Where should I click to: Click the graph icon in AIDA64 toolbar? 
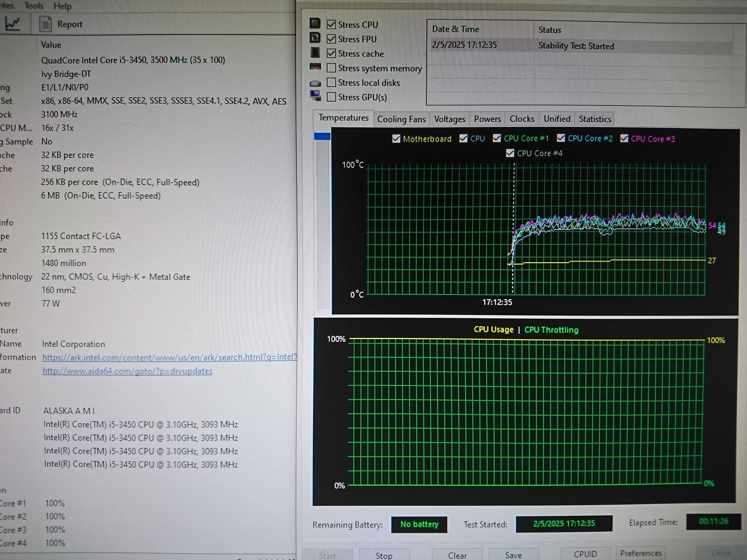[x=13, y=24]
